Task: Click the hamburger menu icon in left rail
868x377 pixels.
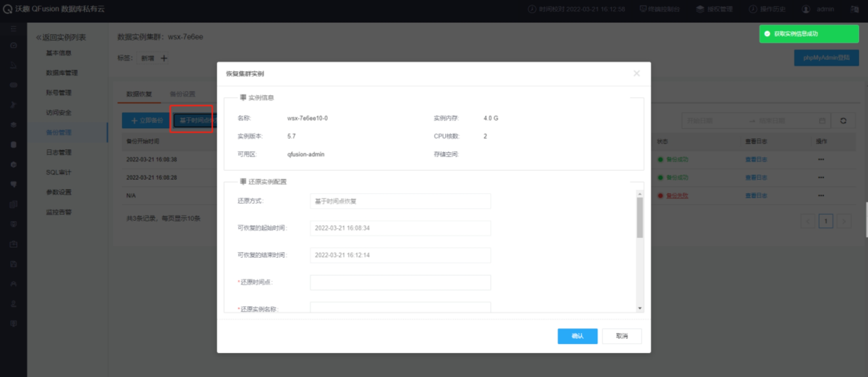Action: (14, 29)
